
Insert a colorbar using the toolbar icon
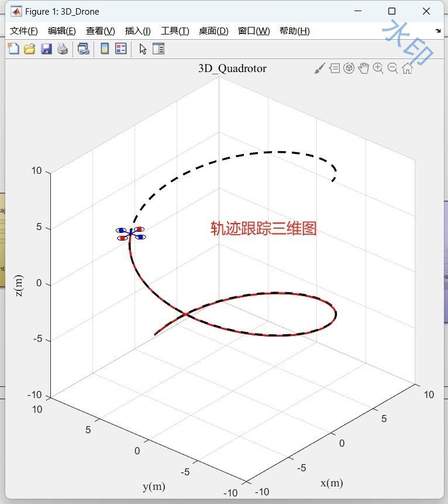coord(105,49)
